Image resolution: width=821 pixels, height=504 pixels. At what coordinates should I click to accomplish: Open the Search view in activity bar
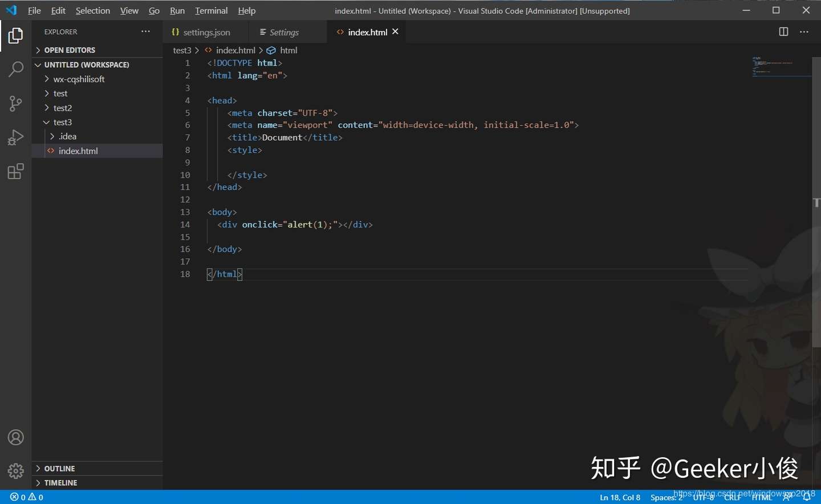(15, 70)
